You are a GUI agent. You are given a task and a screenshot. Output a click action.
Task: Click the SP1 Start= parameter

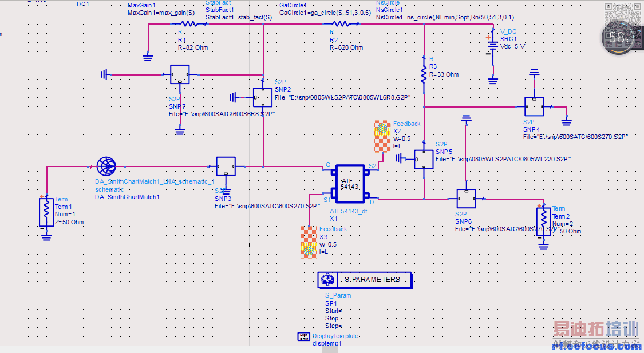(x=334, y=311)
